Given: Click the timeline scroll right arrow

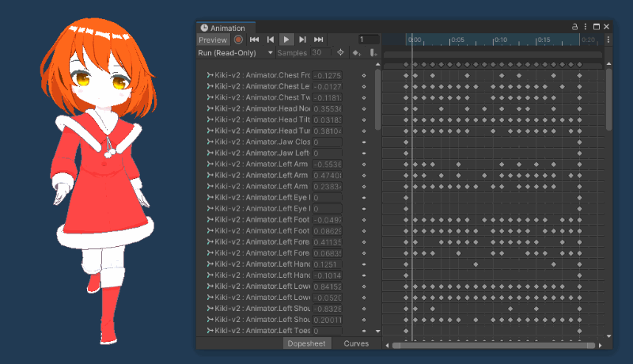Looking at the screenshot, I should pyautogui.click(x=600, y=346).
